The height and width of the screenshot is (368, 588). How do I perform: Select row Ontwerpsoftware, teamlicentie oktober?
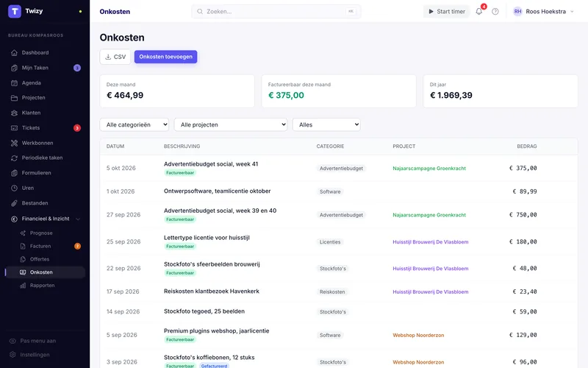(x=339, y=191)
